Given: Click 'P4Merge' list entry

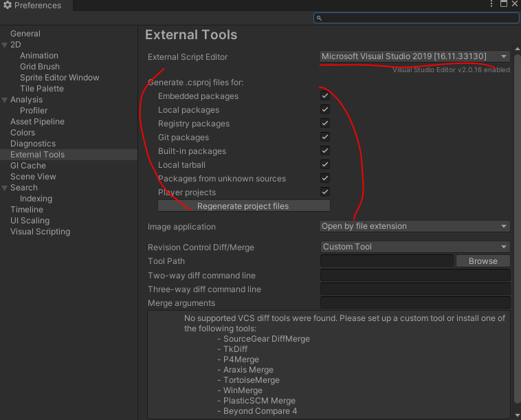Looking at the screenshot, I should [241, 360].
